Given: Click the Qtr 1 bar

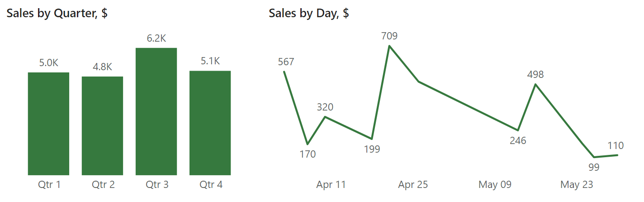Looking at the screenshot, I should (48, 124).
